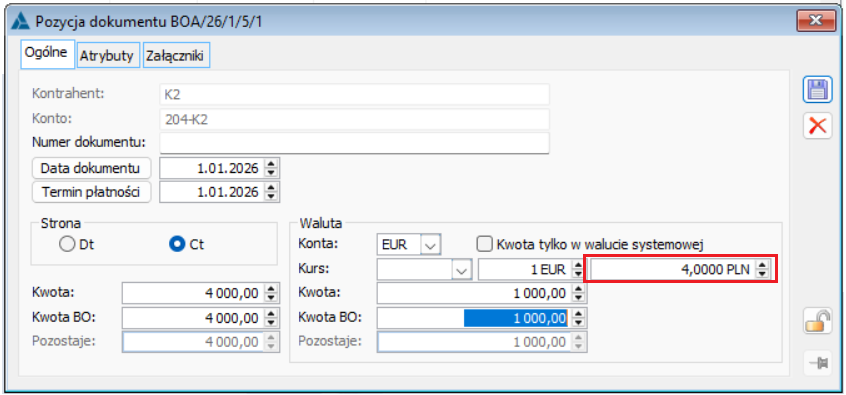Adjust the 1 EUR spinner
The height and width of the screenshot is (395, 846).
click(x=578, y=271)
